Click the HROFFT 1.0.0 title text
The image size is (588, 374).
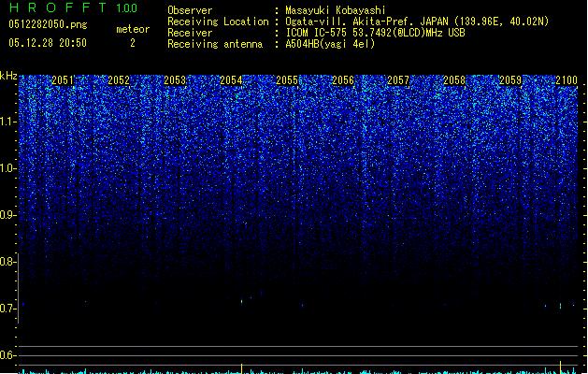[x=73, y=7]
